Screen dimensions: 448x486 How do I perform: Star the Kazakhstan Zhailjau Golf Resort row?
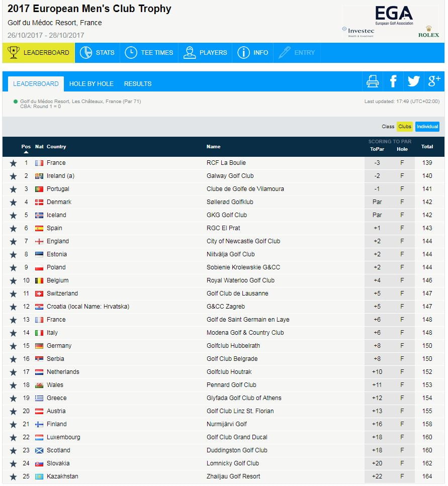pyautogui.click(x=13, y=476)
